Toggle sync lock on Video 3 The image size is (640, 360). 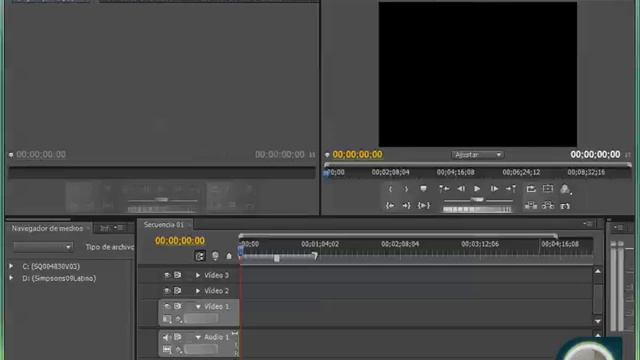[x=178, y=276]
